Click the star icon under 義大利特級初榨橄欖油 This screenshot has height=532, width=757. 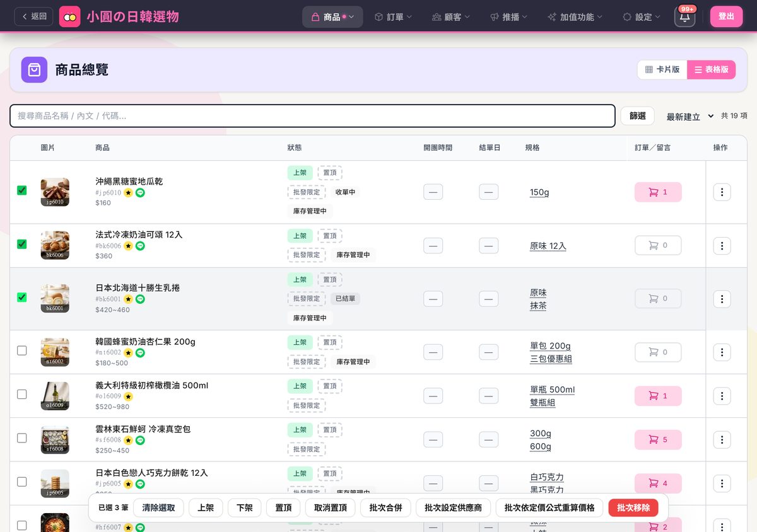128,396
